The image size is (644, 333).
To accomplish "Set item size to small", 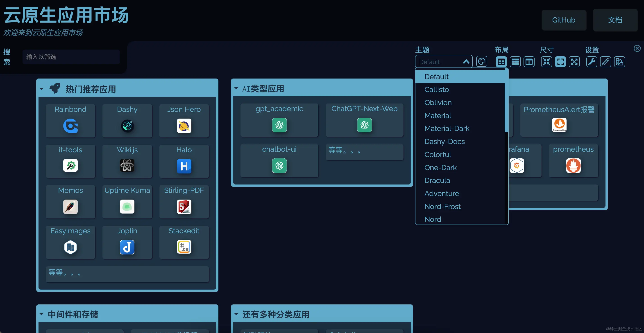I will click(546, 62).
